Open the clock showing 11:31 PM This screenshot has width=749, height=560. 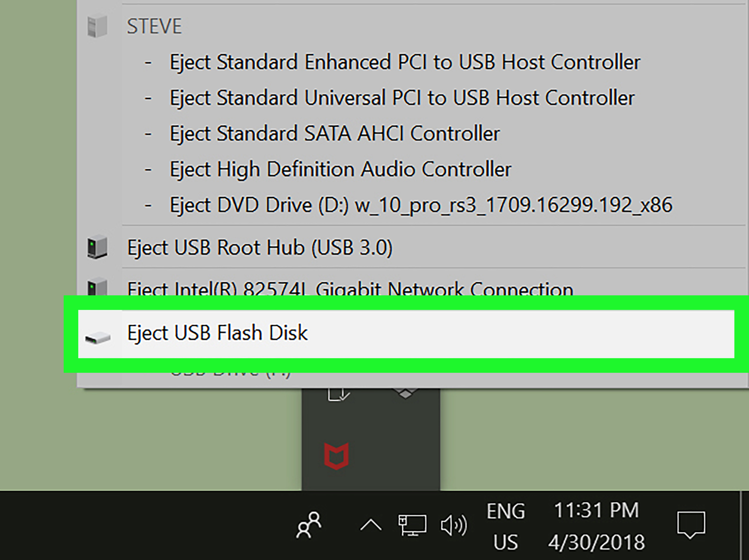coord(597,526)
